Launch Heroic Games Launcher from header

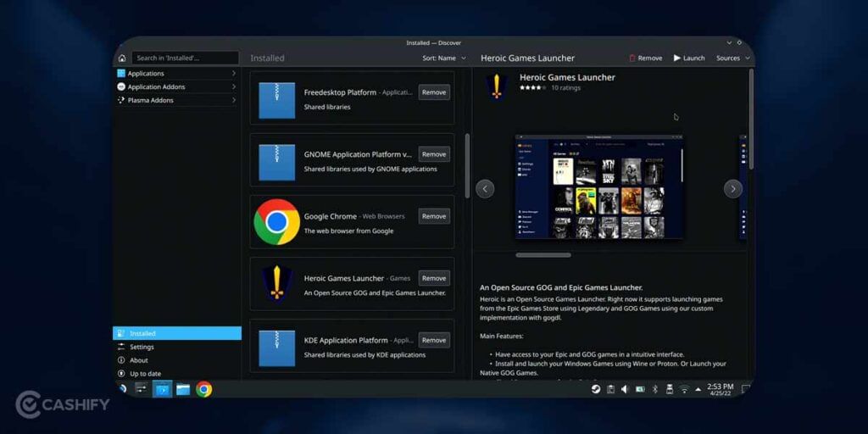689,58
